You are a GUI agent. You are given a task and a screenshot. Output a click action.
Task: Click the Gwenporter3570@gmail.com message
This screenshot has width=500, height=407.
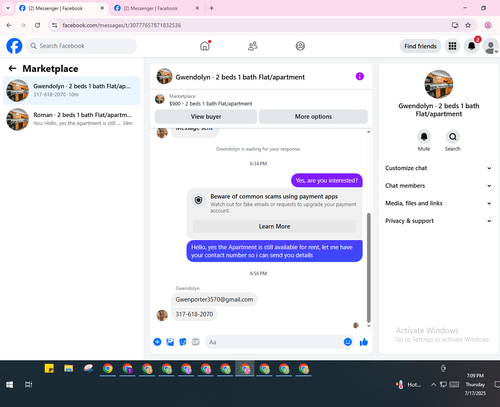(x=214, y=299)
